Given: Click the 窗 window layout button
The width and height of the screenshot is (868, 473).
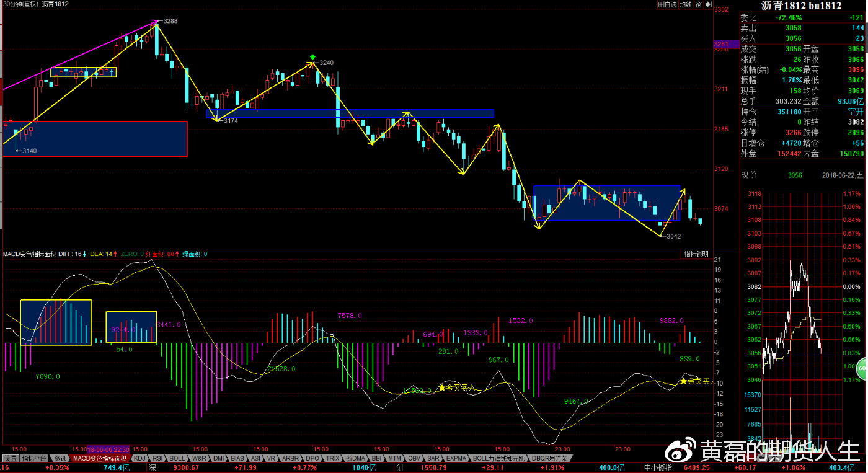Looking at the screenshot, I should [698, 4].
